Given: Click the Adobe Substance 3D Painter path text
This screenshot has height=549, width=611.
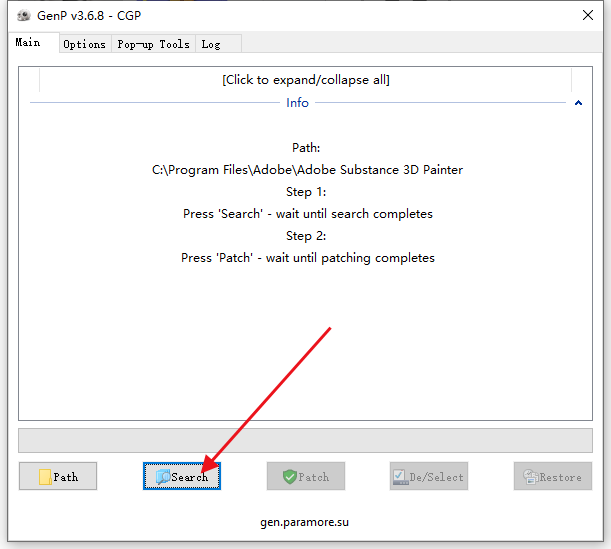Looking at the screenshot, I should pyautogui.click(x=307, y=170).
